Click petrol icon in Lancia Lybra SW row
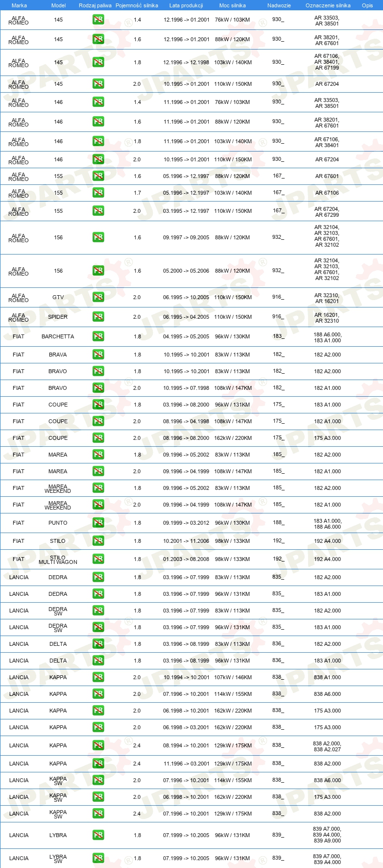This screenshot has width=383, height=868. pos(98,858)
